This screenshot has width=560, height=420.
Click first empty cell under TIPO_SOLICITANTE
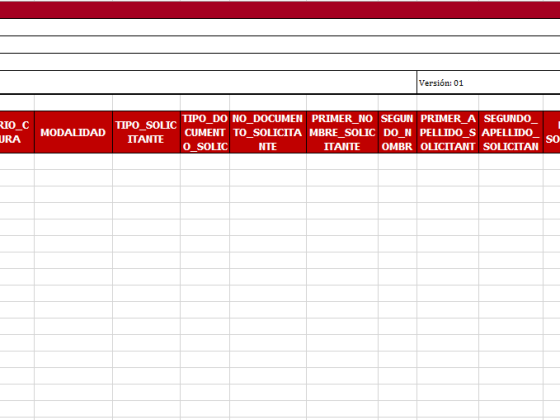click(x=146, y=161)
